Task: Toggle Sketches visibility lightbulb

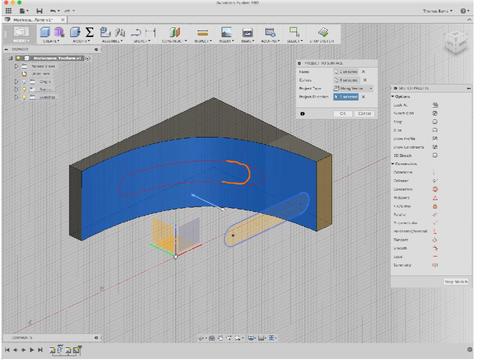Action: (x=24, y=97)
